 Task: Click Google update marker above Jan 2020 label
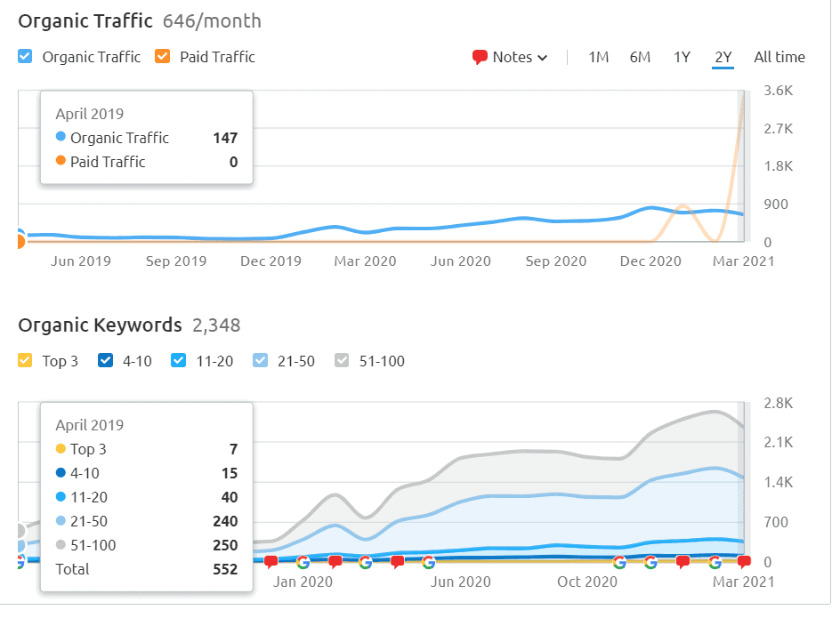[303, 562]
